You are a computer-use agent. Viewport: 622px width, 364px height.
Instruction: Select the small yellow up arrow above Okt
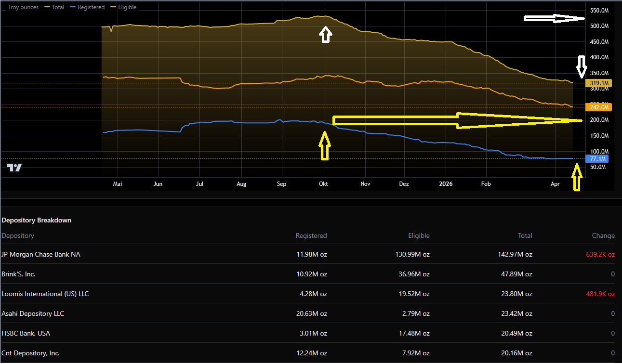[325, 146]
